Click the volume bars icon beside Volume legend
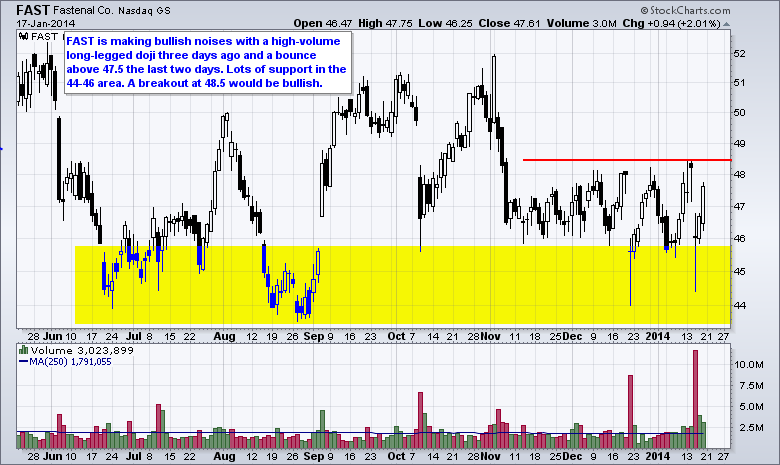780x465 pixels. [x=23, y=350]
